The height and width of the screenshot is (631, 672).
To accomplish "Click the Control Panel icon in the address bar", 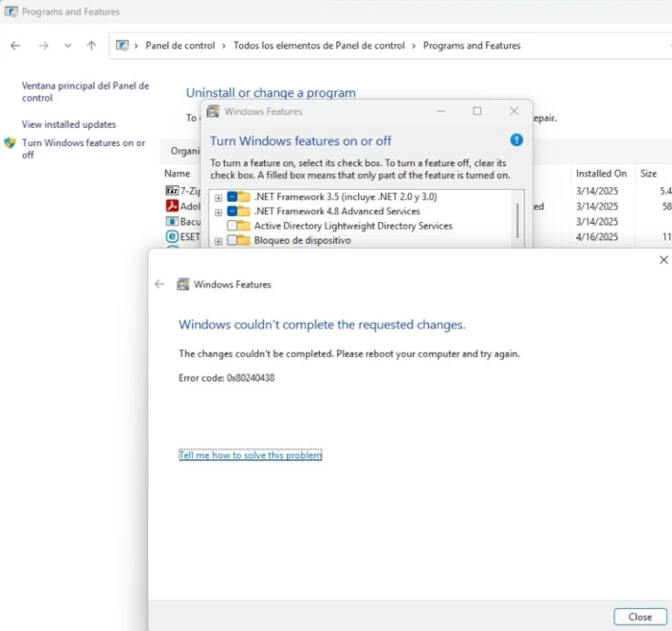I will coord(122,45).
